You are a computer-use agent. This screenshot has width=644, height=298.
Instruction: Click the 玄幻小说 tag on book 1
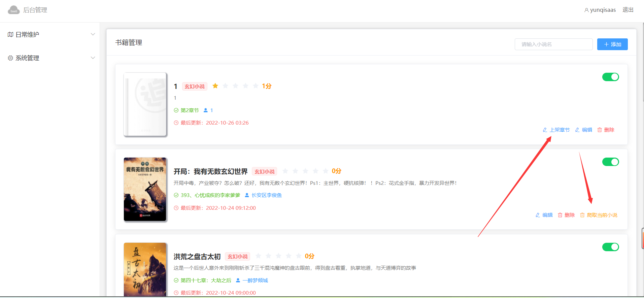[195, 86]
